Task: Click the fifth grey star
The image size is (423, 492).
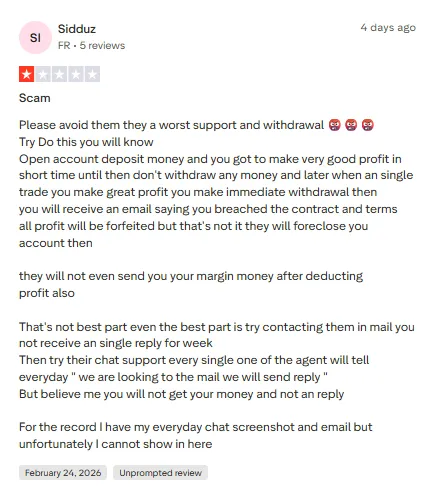Action: (92, 74)
